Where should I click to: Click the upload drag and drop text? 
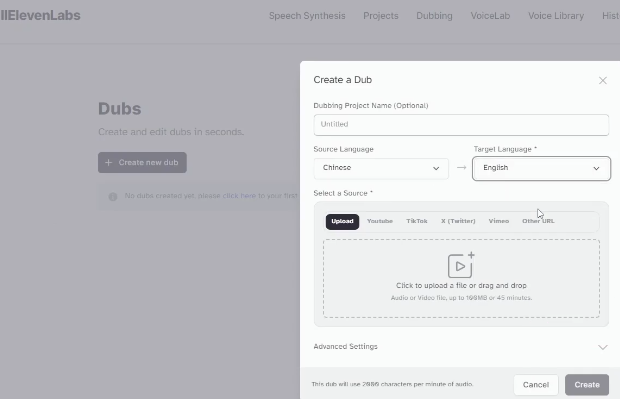461,286
